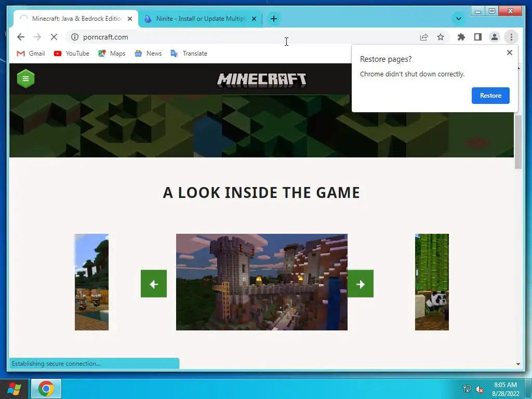This screenshot has width=532, height=399.
Task: Go back with the browser back arrow
Action: pyautogui.click(x=21, y=37)
